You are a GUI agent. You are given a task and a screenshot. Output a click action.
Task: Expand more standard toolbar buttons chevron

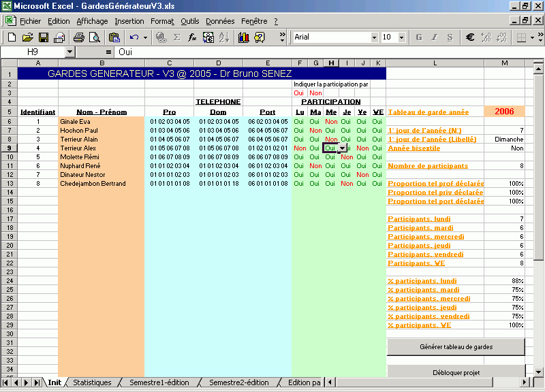pos(282,37)
